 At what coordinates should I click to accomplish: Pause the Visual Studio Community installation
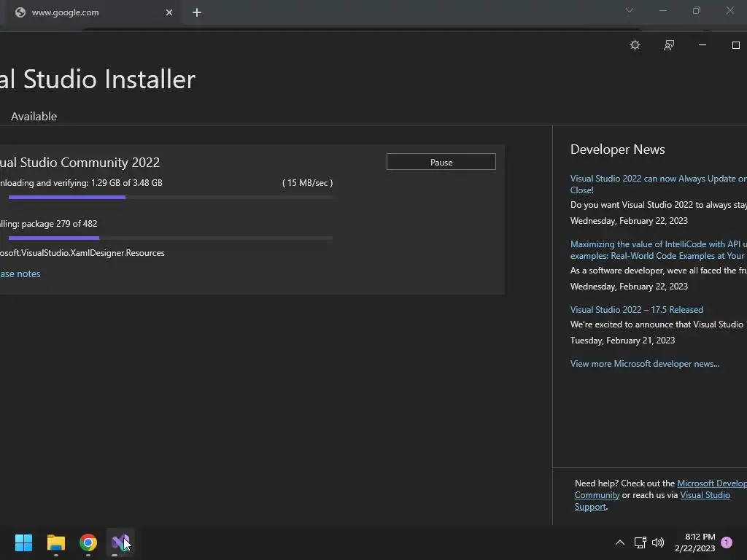(x=441, y=162)
